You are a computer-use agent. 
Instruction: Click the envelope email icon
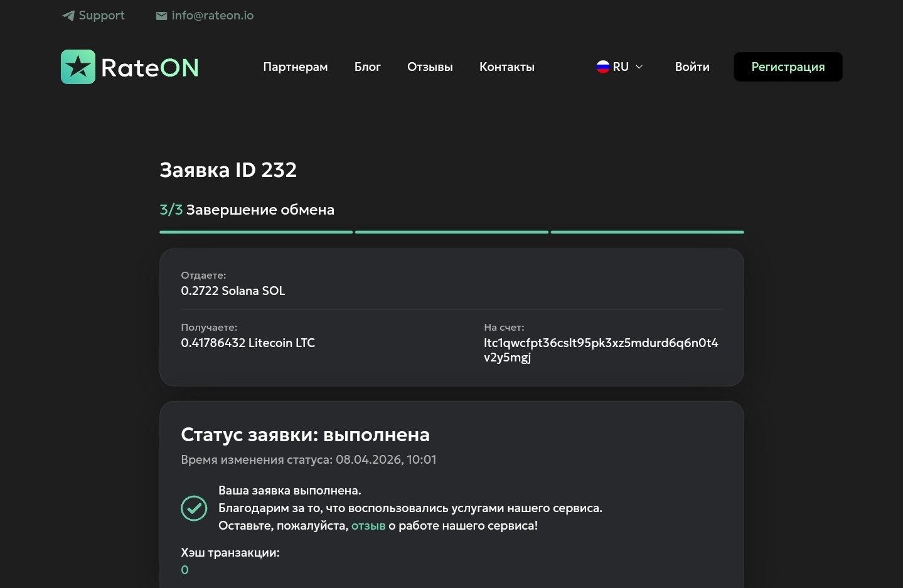pyautogui.click(x=161, y=16)
